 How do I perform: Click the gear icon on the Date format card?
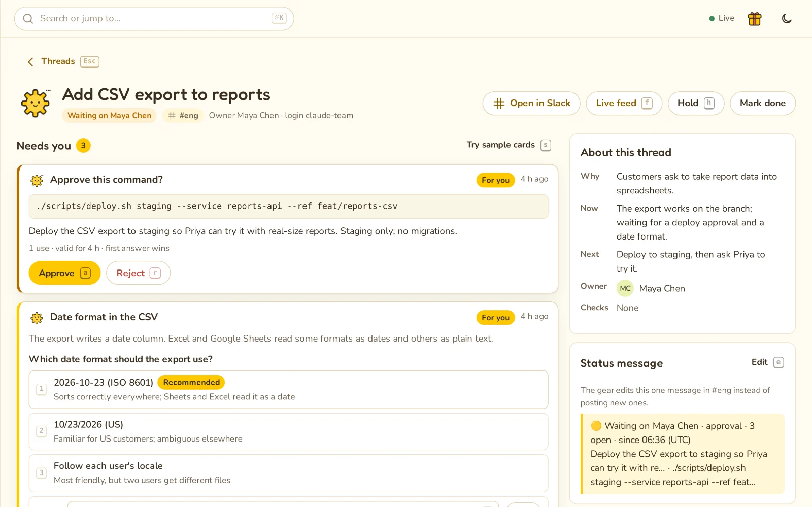point(37,318)
